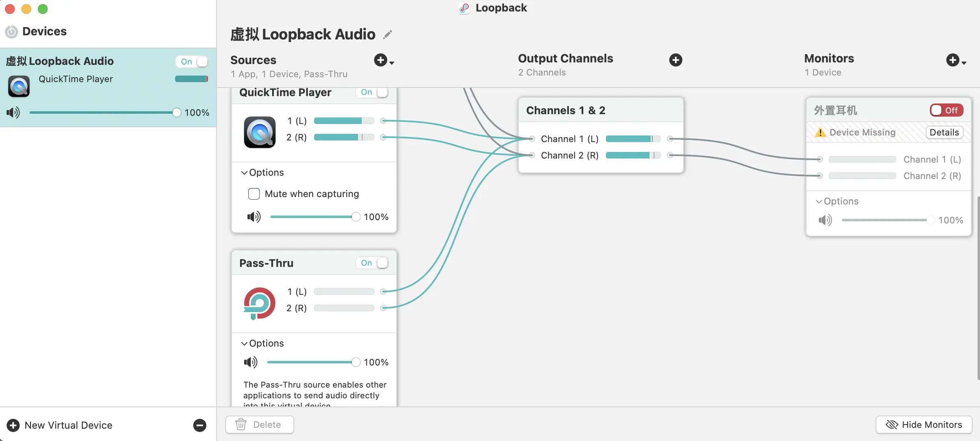Toggle the 虚拟 Loopback Audio device switch
980x441 pixels.
coord(192,62)
